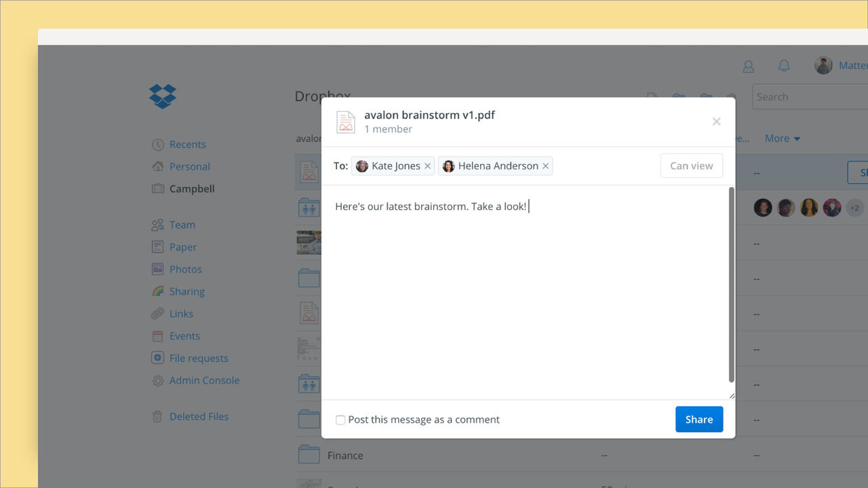This screenshot has height=488, width=868.
Task: Click the Dropbox logo icon
Action: pyautogui.click(x=163, y=96)
